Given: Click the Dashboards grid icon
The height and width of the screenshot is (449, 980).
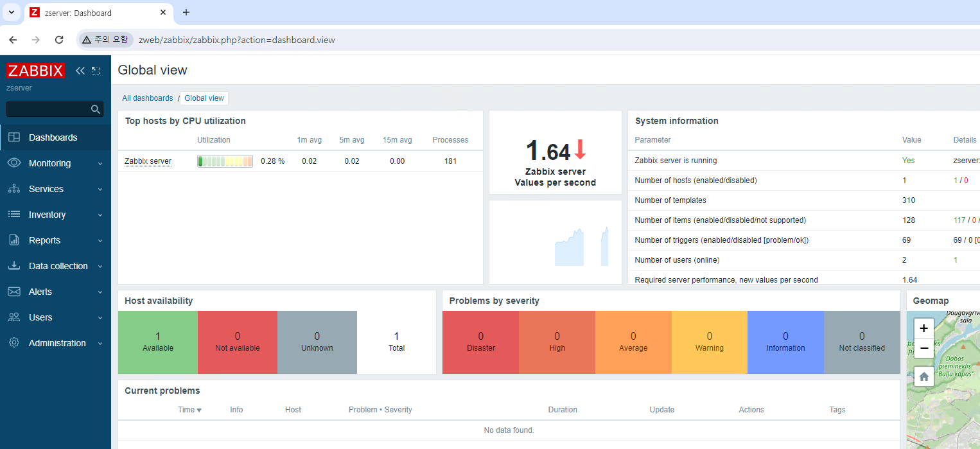Looking at the screenshot, I should pyautogui.click(x=14, y=137).
